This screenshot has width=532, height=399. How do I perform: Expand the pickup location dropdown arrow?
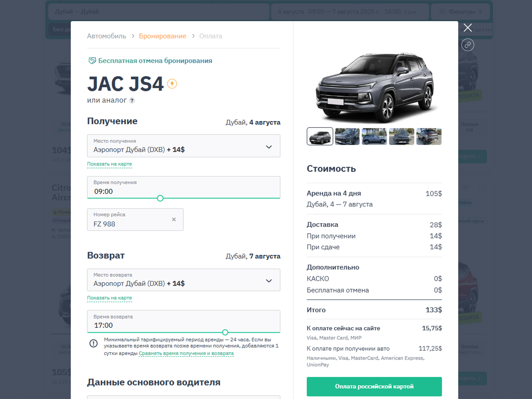pyautogui.click(x=269, y=147)
